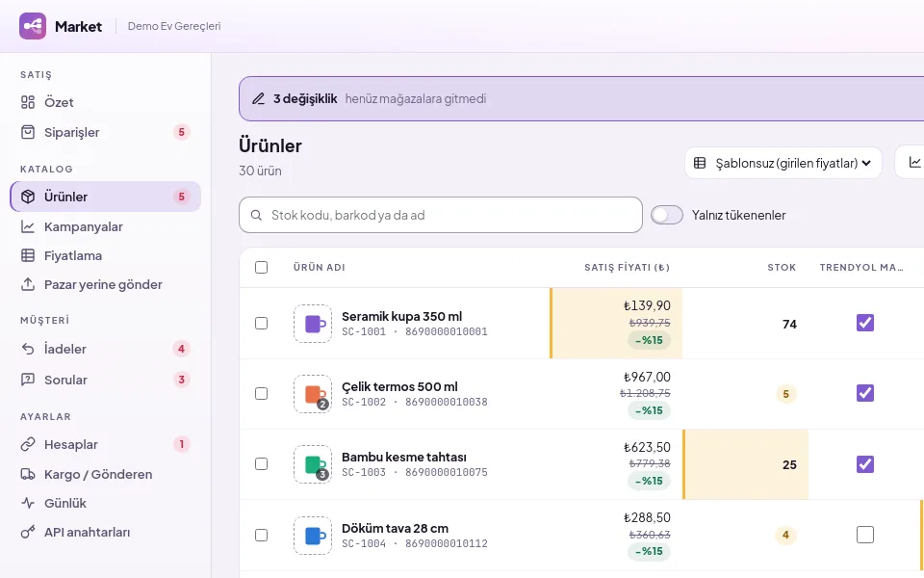Click the Market app logo icon

point(33,26)
